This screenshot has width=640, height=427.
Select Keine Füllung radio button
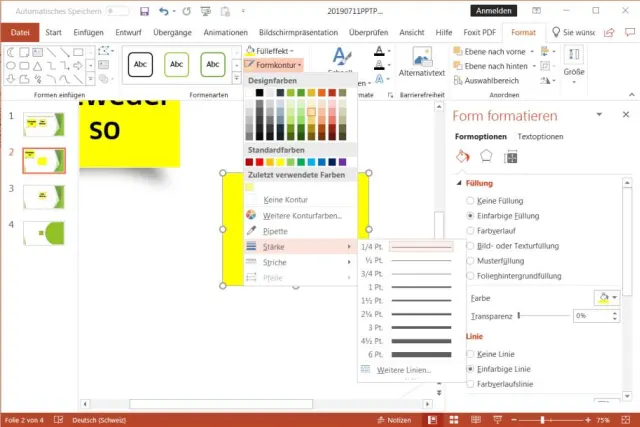click(x=470, y=200)
